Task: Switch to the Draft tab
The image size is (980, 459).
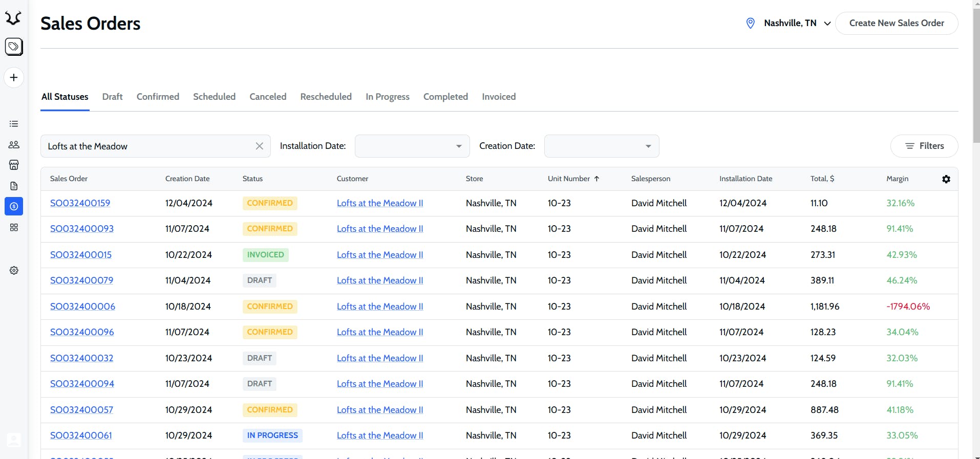Action: pyautogui.click(x=113, y=97)
